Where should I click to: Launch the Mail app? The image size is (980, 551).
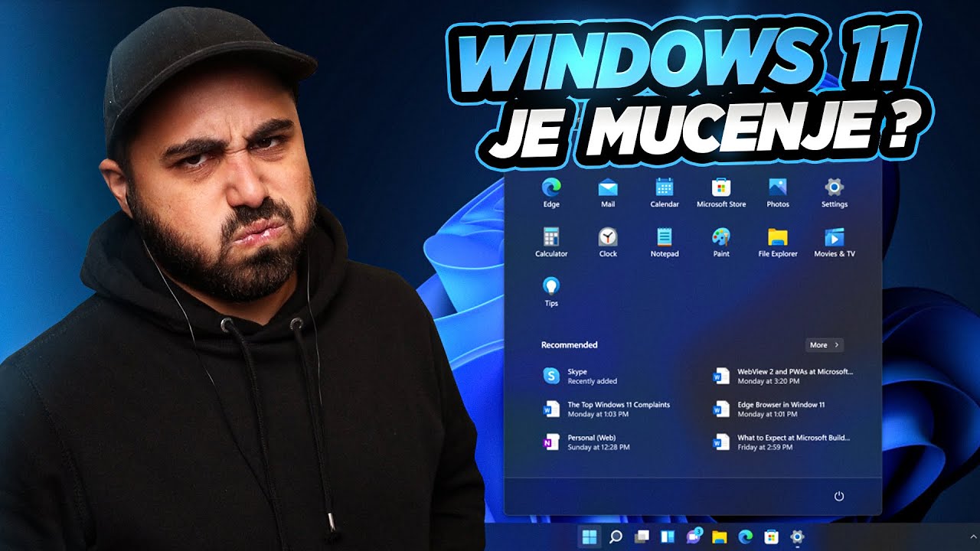click(x=608, y=192)
